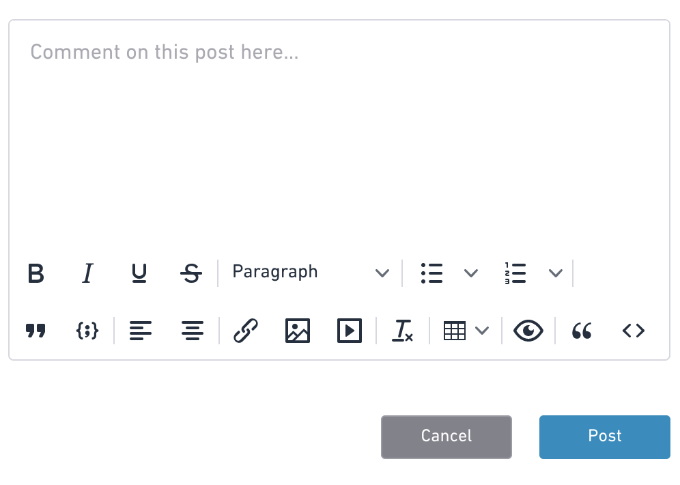Insert a block quote
The height and width of the screenshot is (485, 680).
pyautogui.click(x=36, y=331)
